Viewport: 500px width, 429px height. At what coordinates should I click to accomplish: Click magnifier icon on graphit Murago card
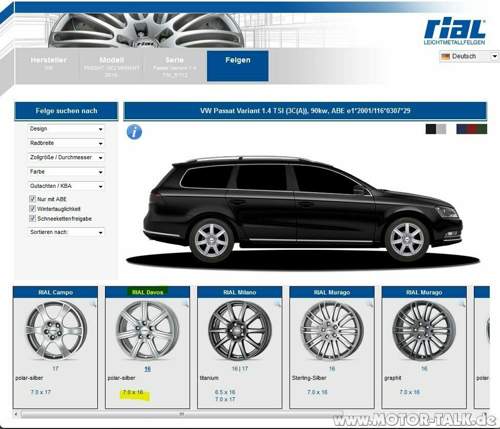462,303
